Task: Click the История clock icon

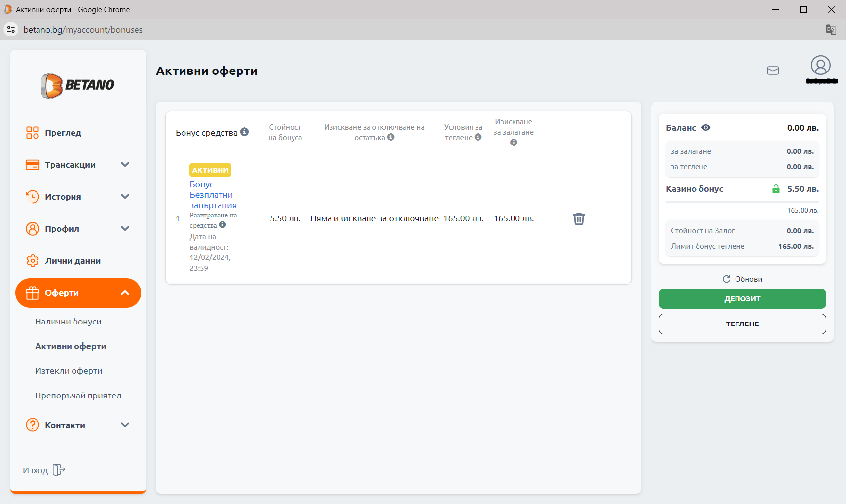Action: [x=33, y=197]
